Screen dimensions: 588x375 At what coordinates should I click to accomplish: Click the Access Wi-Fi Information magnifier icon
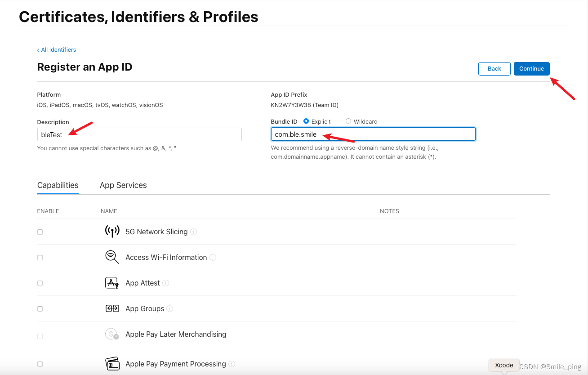[x=112, y=257]
